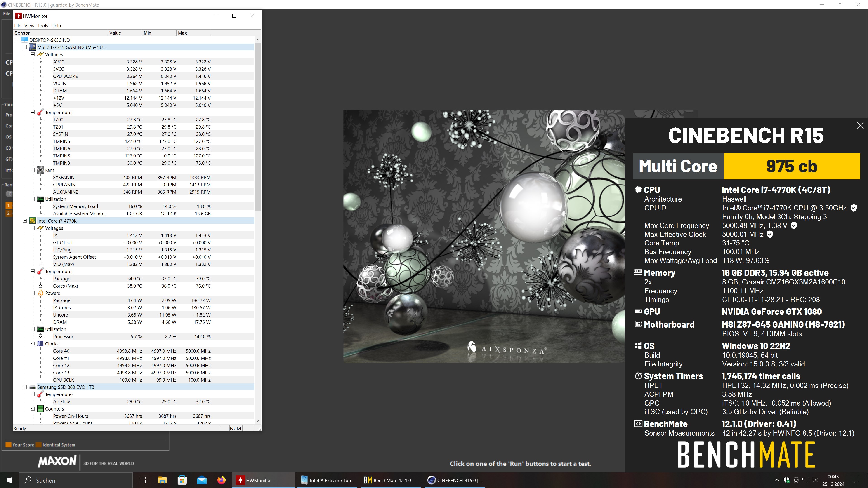Click Max Effective Clock shield icon
The width and height of the screenshot is (868, 488).
770,234
